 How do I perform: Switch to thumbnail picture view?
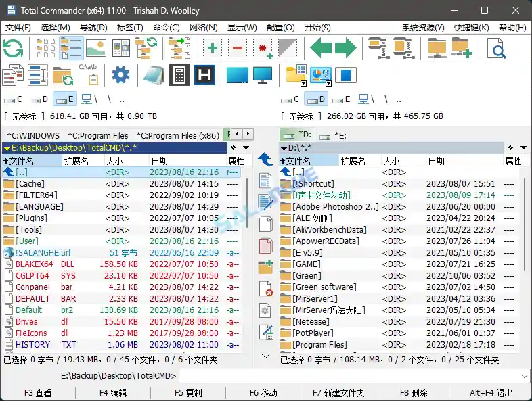pos(96,48)
